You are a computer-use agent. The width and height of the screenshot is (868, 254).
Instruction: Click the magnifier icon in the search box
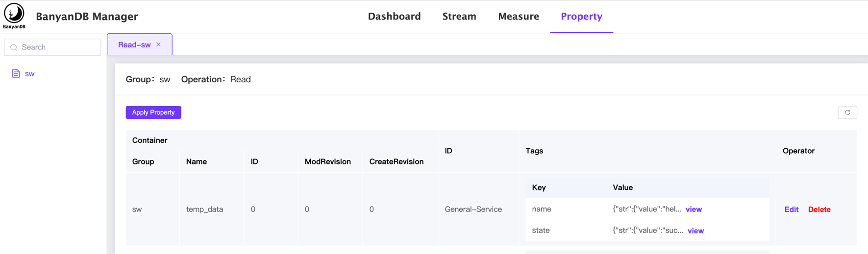click(14, 47)
